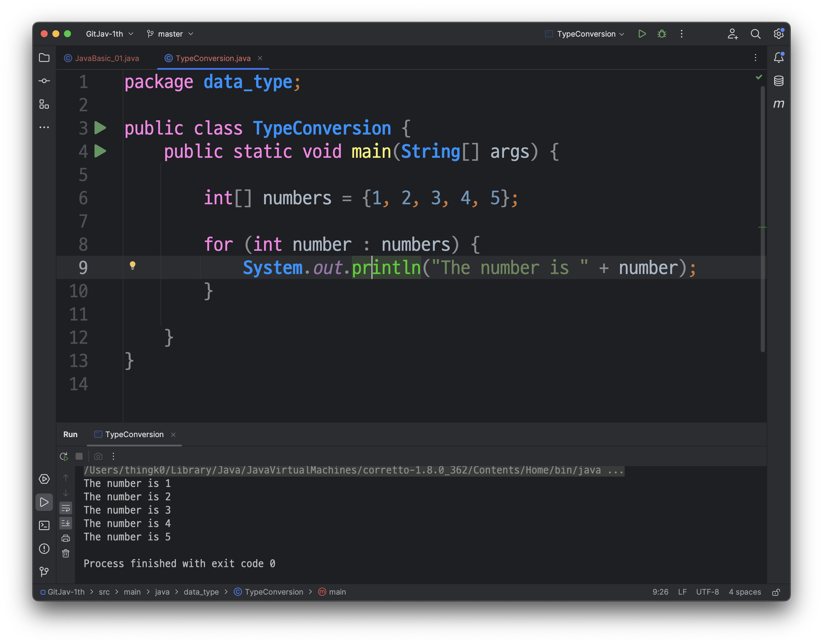The height and width of the screenshot is (644, 823).
Task: Expand the master branch dropdown
Action: (170, 34)
